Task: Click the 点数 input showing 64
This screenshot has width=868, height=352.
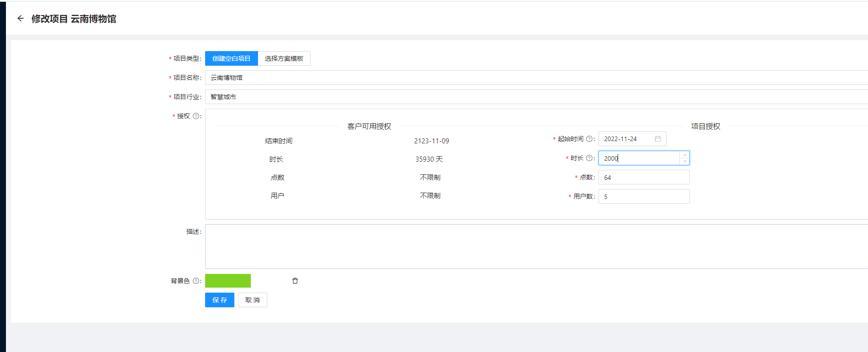Action: tap(644, 177)
